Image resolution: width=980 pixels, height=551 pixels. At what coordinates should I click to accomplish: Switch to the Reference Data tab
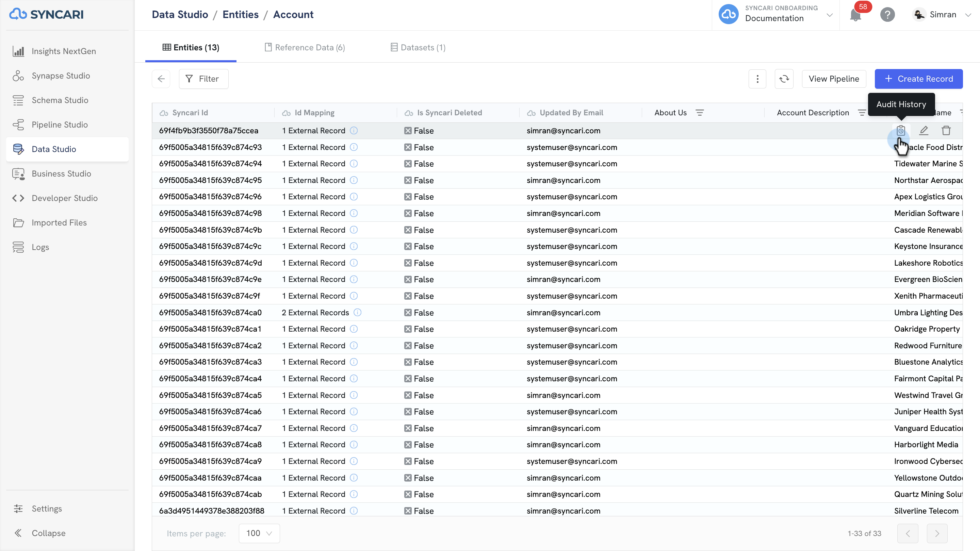[x=305, y=48]
